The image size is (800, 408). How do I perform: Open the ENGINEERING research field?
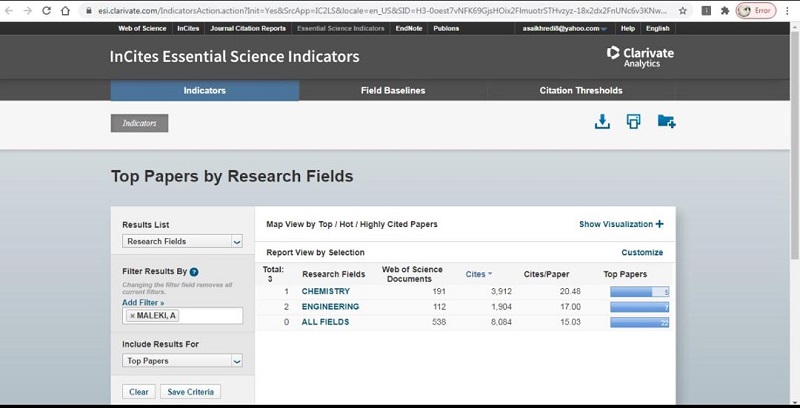point(330,307)
